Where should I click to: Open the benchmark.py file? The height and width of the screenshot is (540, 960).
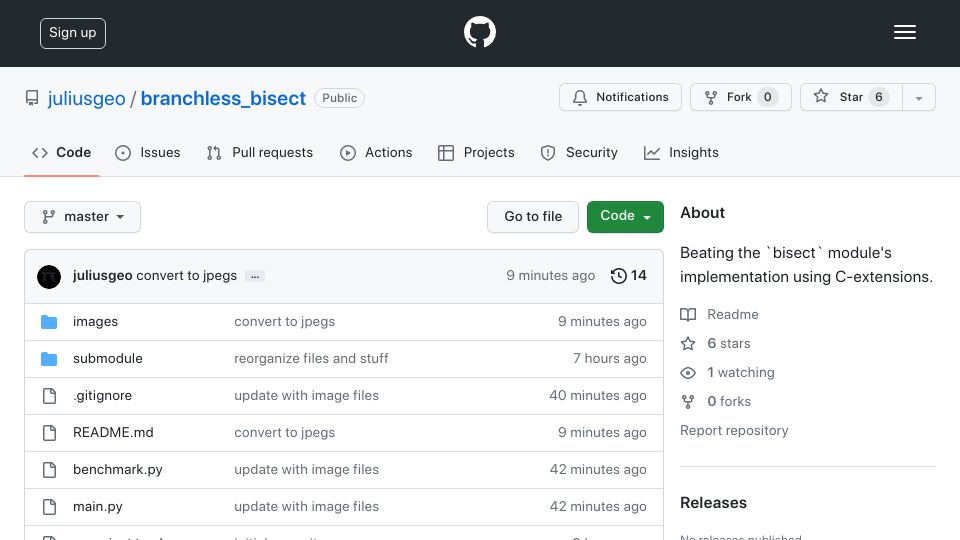(118, 470)
